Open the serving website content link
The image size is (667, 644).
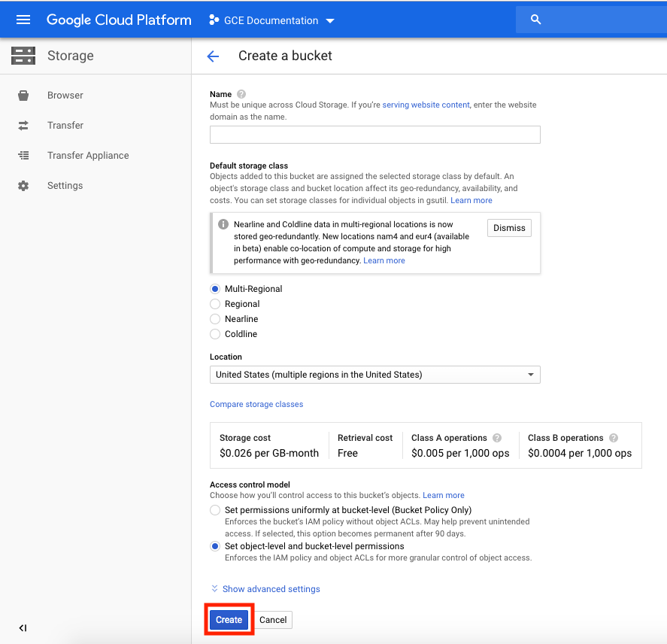(426, 105)
